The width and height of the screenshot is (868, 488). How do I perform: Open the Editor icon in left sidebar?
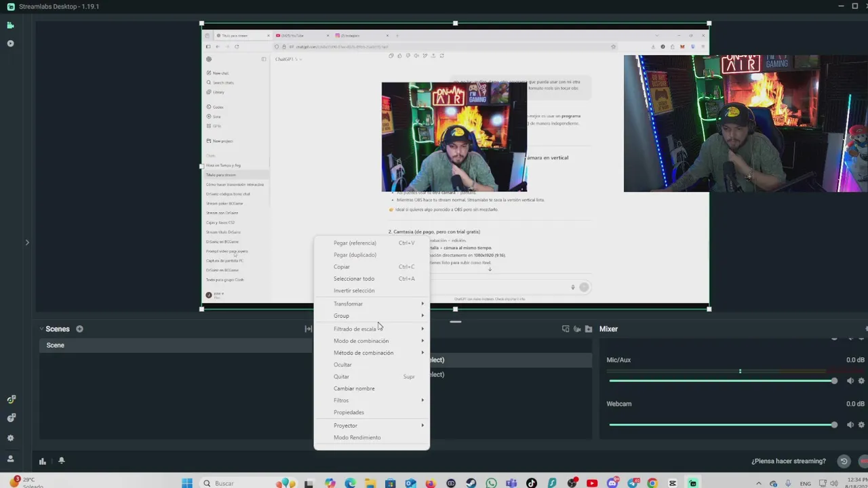tap(10, 26)
